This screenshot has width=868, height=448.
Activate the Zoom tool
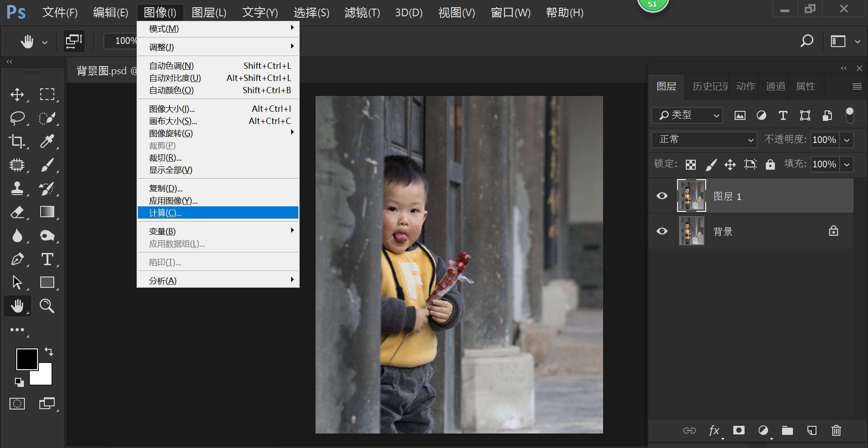click(47, 306)
